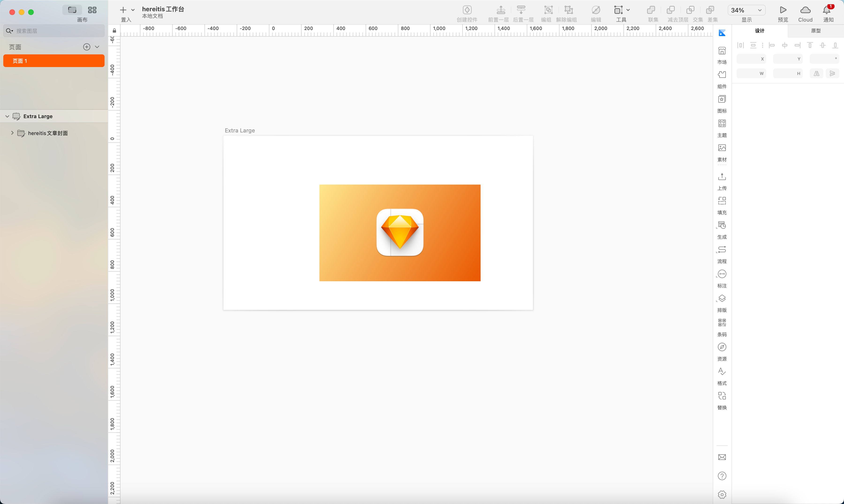The width and height of the screenshot is (844, 504).
Task: Toggle flip vertical in inspector
Action: click(832, 73)
